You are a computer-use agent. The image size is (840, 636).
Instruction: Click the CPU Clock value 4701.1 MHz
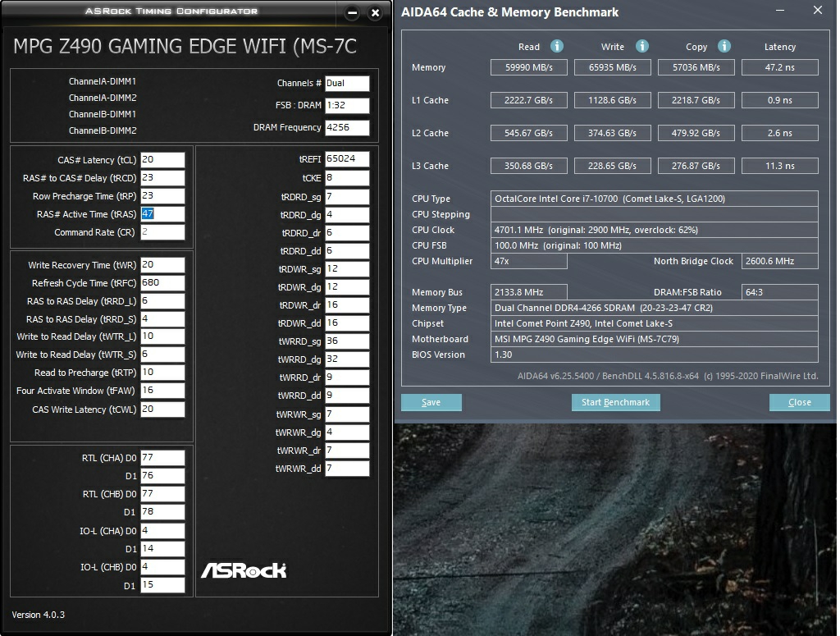coord(654,230)
